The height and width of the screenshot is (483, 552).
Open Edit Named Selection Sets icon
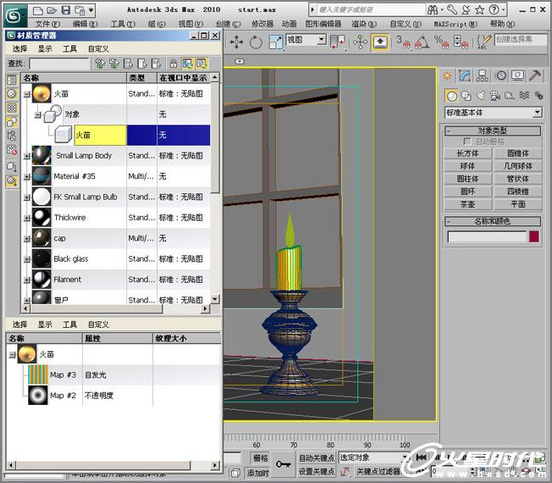484,42
